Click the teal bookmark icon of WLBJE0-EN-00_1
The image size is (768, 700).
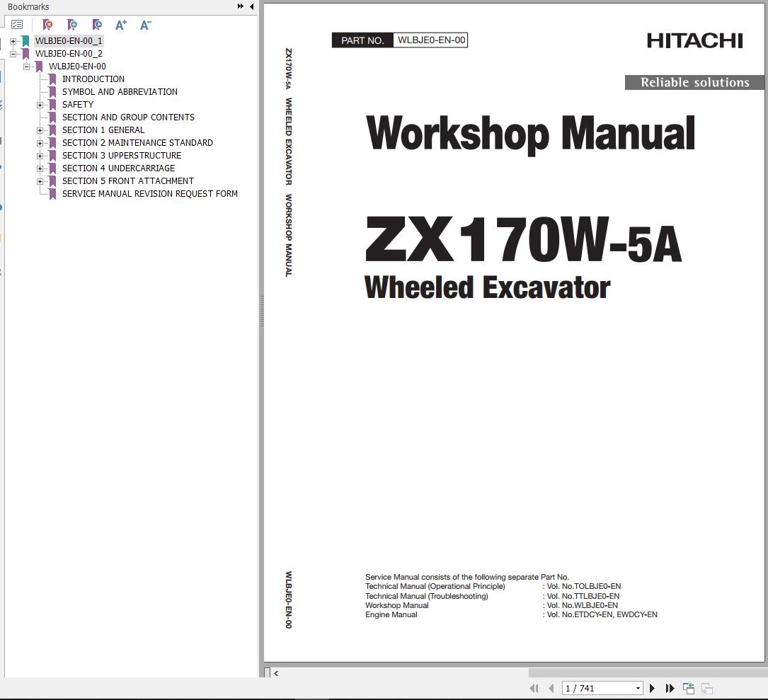tap(25, 41)
